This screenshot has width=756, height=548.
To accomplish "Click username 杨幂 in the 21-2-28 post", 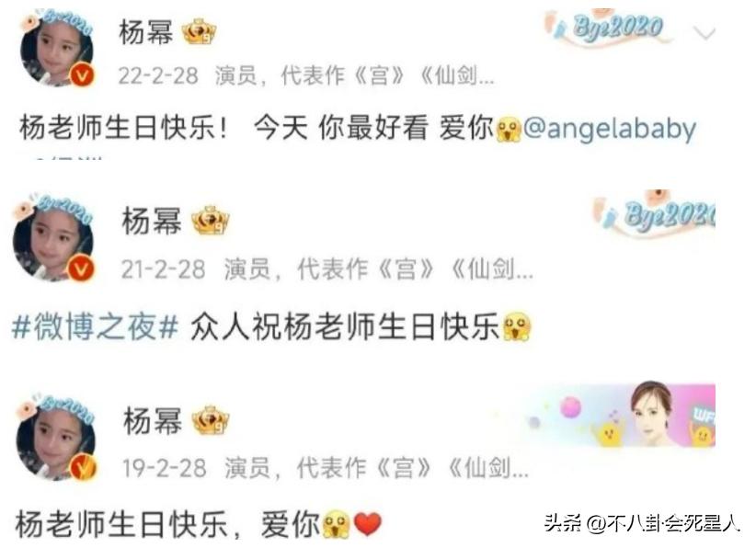I will tap(152, 222).
